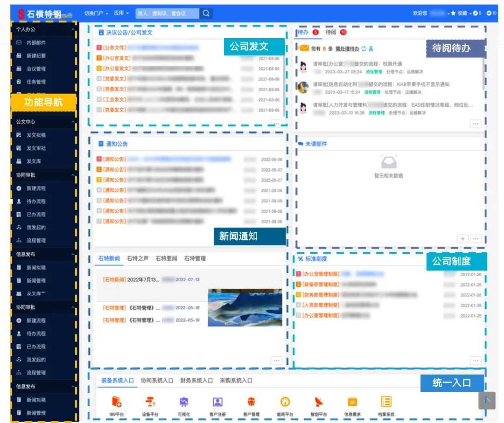Launch the 设备平台 icon
The width and height of the screenshot is (504, 423).
point(150,402)
